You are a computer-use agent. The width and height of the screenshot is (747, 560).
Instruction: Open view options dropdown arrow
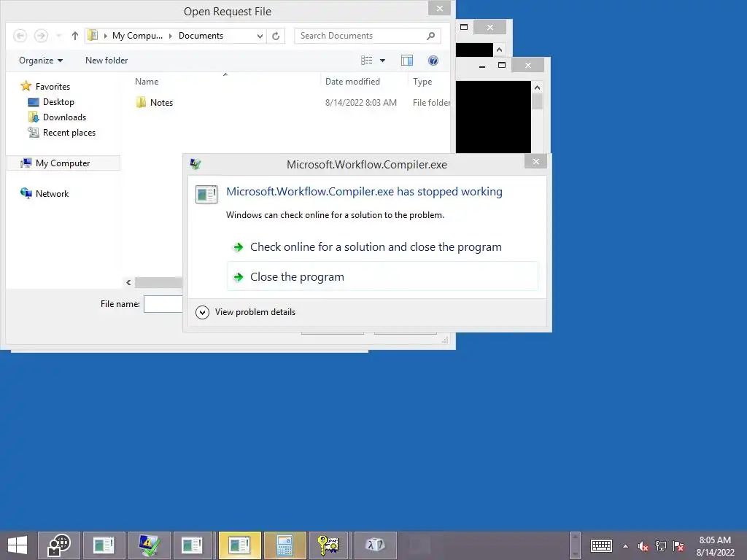click(x=382, y=61)
